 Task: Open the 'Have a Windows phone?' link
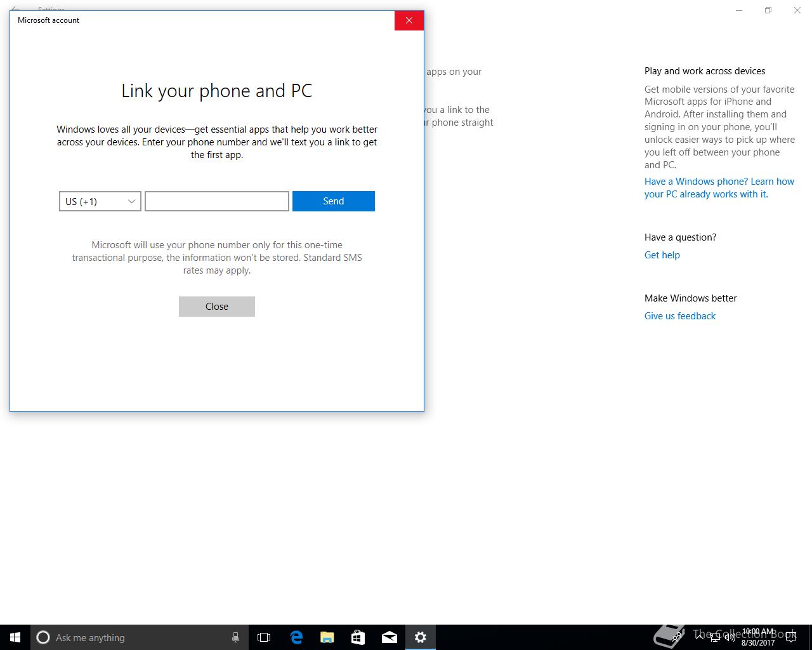(719, 188)
